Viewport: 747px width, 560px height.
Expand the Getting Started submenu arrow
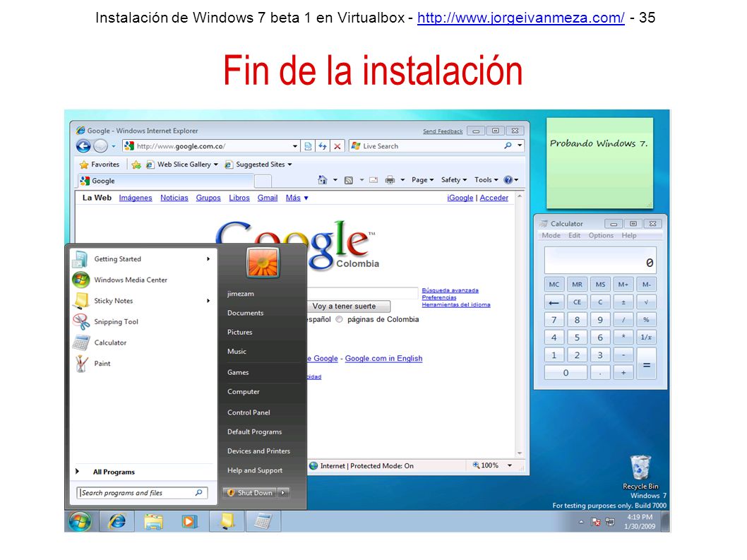tap(208, 258)
